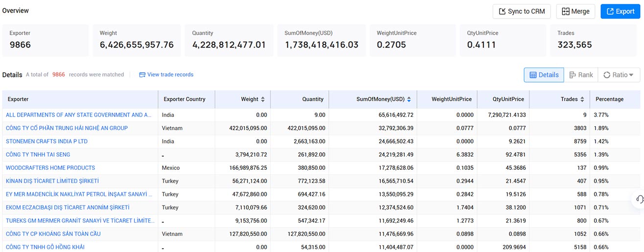Click trades value 5158
This screenshot has height=252, width=644.
click(579, 247)
